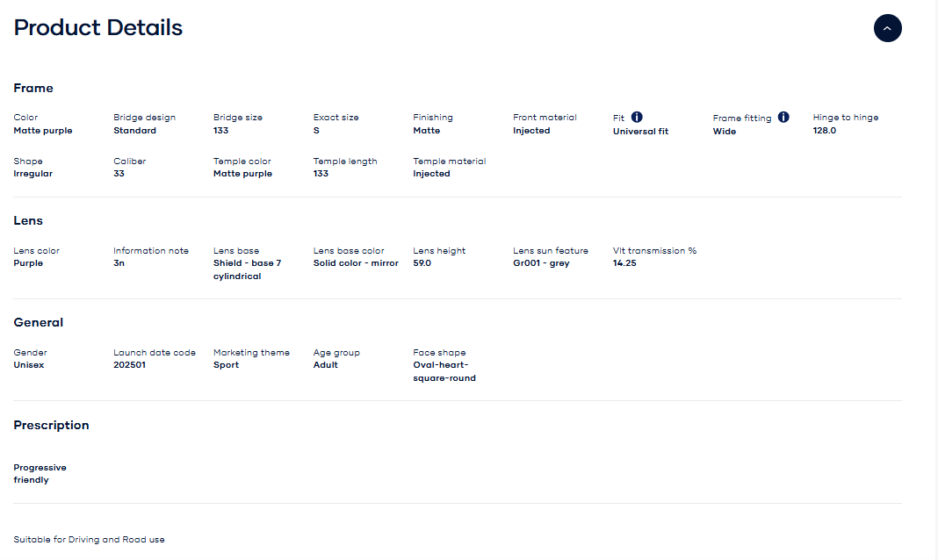
Task: Select the Oval-heart-square-round face shape value
Action: [x=444, y=371]
